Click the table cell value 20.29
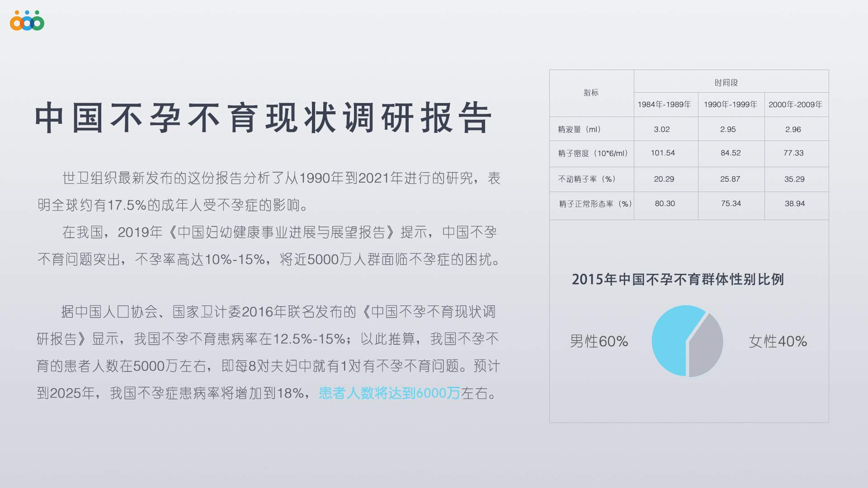The height and width of the screenshot is (488, 868). (664, 179)
